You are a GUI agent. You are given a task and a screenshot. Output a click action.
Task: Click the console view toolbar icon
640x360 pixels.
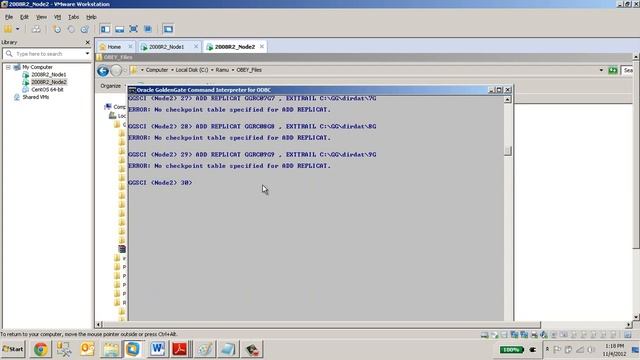[168, 29]
